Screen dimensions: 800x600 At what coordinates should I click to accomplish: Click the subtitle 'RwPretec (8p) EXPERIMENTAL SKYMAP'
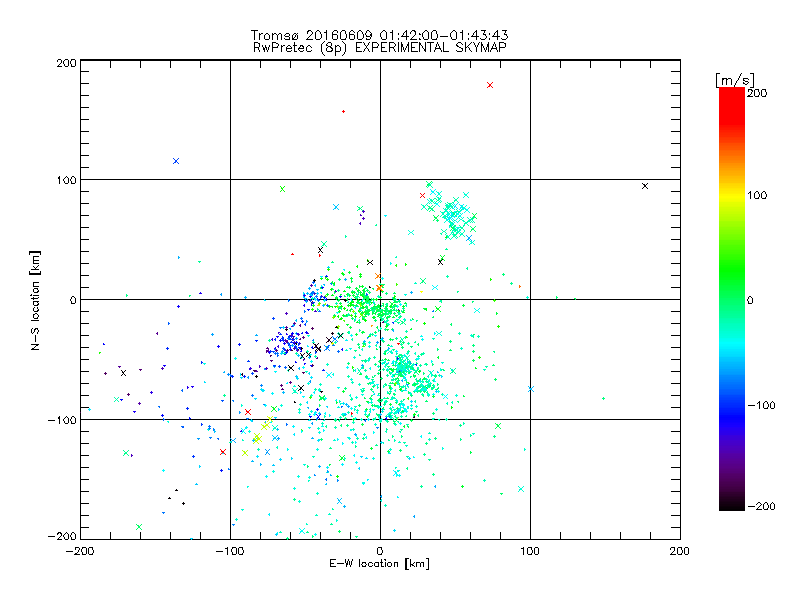tap(380, 48)
